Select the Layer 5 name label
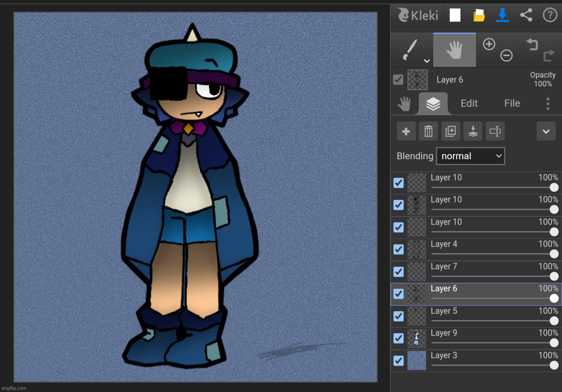Screen dimensions: 562x392 pyautogui.click(x=444, y=311)
